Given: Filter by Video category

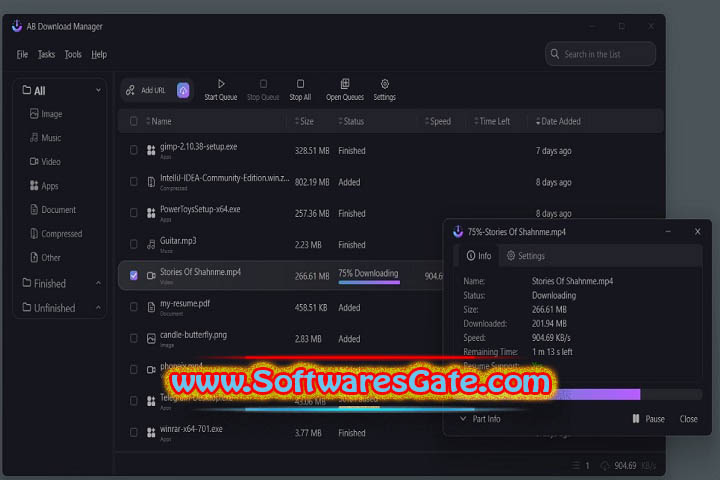Looking at the screenshot, I should click(x=45, y=162).
